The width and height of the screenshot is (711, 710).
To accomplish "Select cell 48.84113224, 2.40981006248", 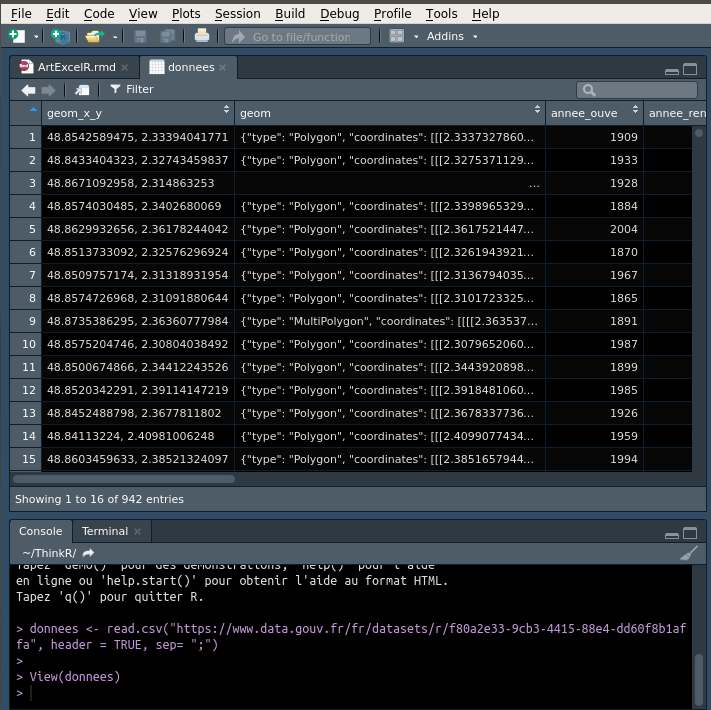I will [x=137, y=437].
